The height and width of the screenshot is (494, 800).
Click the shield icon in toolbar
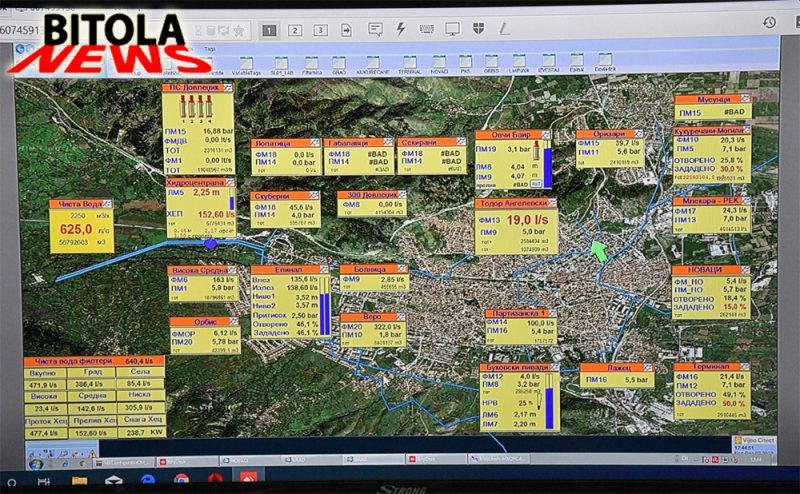[x=479, y=29]
